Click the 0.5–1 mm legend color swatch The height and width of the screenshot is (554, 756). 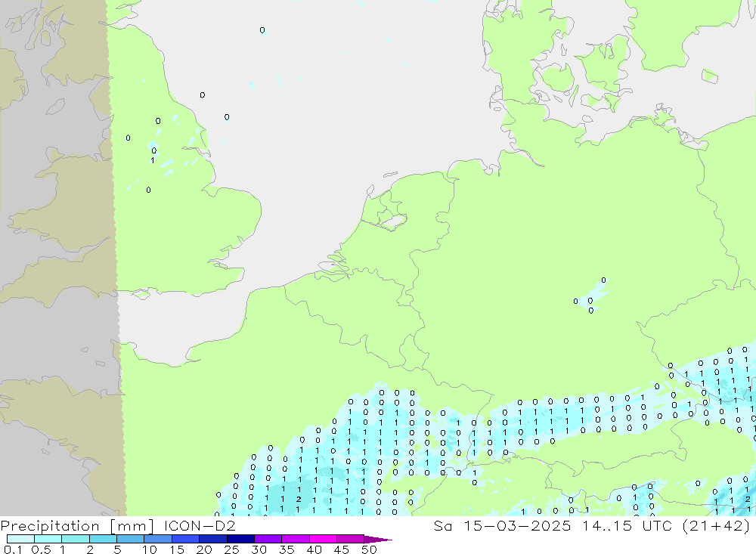tap(48, 539)
